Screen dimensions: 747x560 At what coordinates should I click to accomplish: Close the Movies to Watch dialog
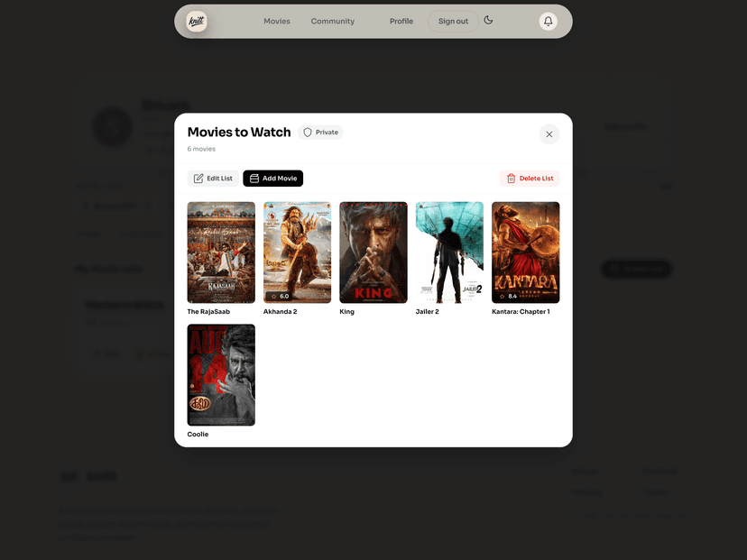(549, 134)
